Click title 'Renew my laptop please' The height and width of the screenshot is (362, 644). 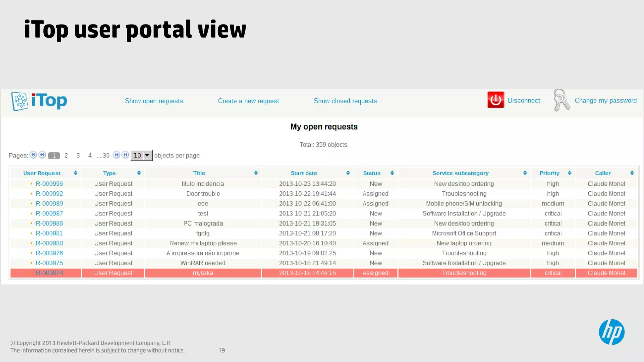(203, 243)
